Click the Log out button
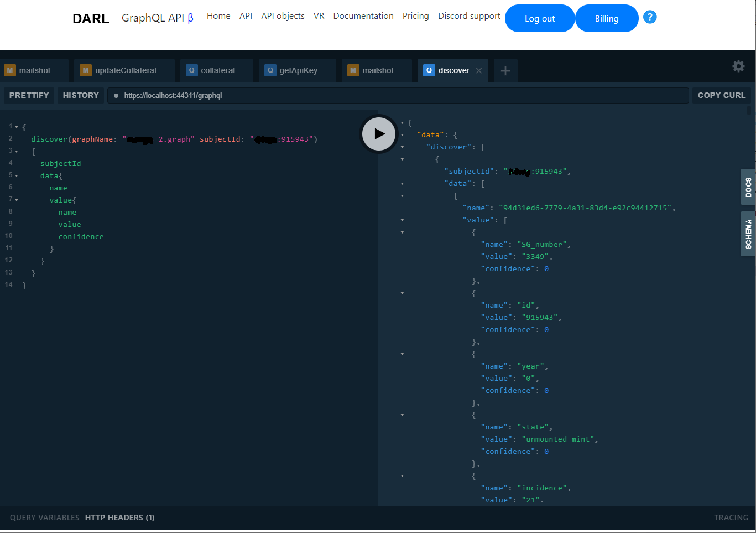The width and height of the screenshot is (756, 533). coord(540,18)
